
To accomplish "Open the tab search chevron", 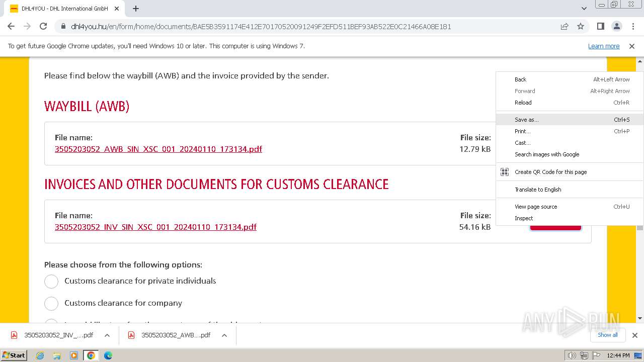I will [x=584, y=9].
